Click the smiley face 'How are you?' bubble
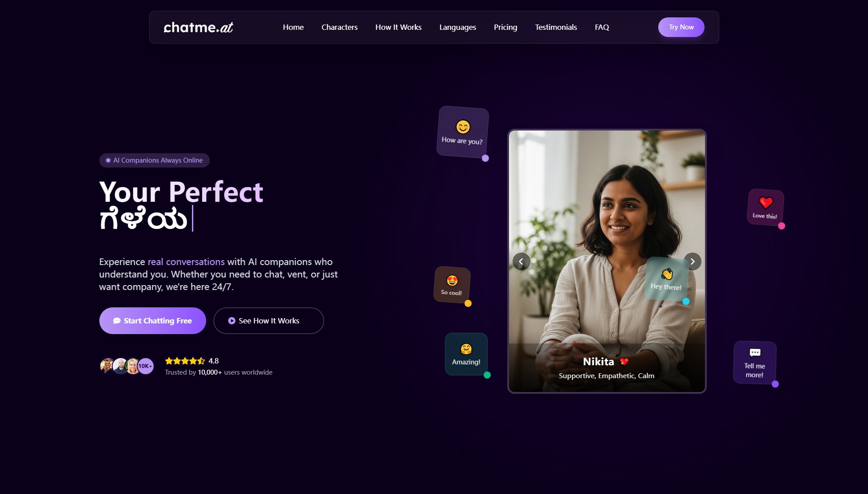This screenshot has height=494, width=868. tap(463, 132)
